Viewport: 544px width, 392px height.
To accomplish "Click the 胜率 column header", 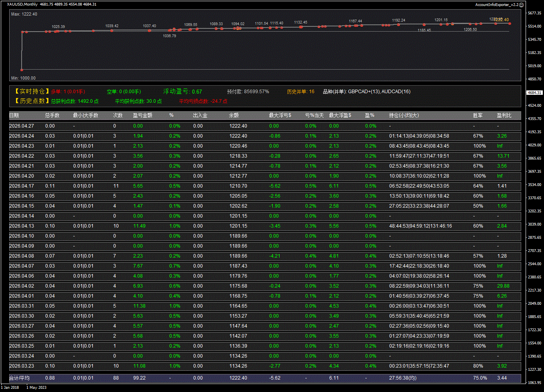I will tap(478, 116).
